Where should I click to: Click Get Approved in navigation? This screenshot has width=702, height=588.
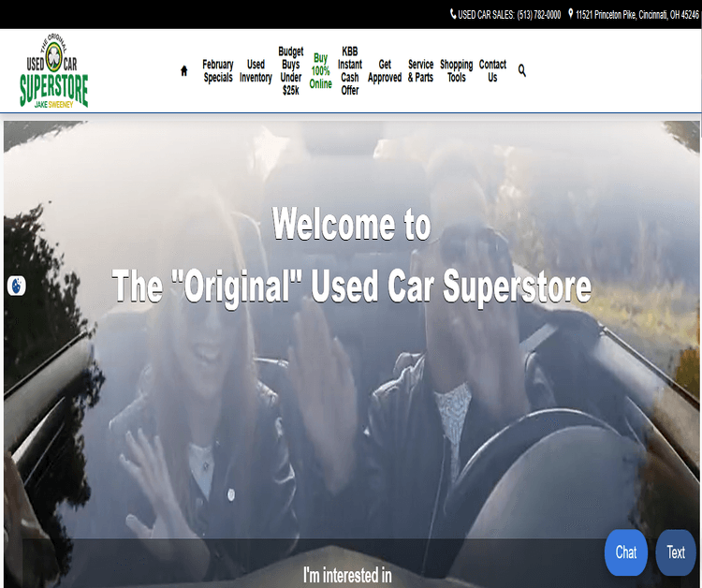tap(385, 71)
